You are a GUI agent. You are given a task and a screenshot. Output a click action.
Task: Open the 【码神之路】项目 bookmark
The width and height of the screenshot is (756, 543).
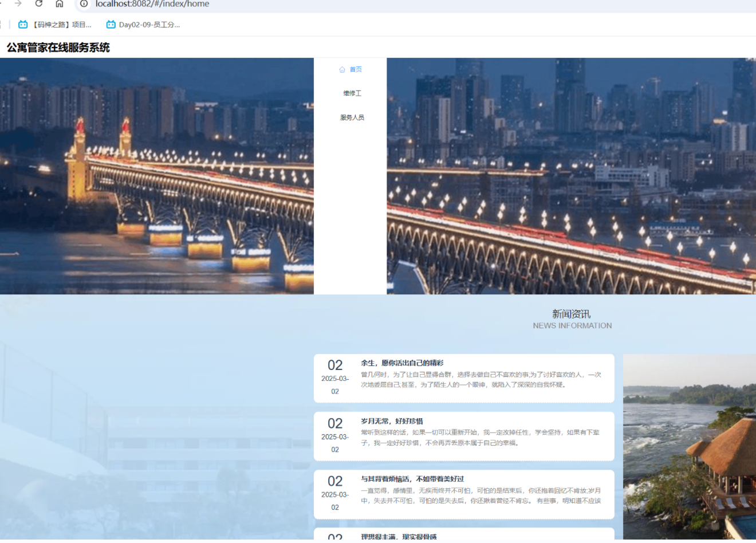62,25
